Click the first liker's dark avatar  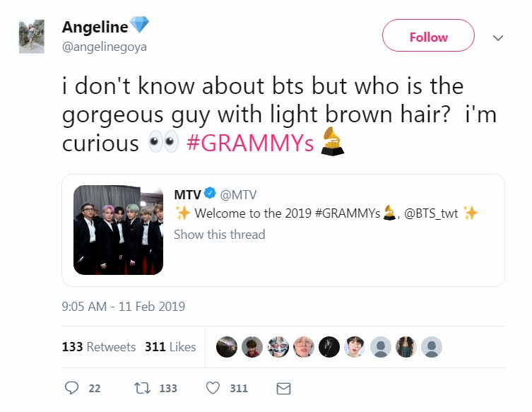(227, 347)
